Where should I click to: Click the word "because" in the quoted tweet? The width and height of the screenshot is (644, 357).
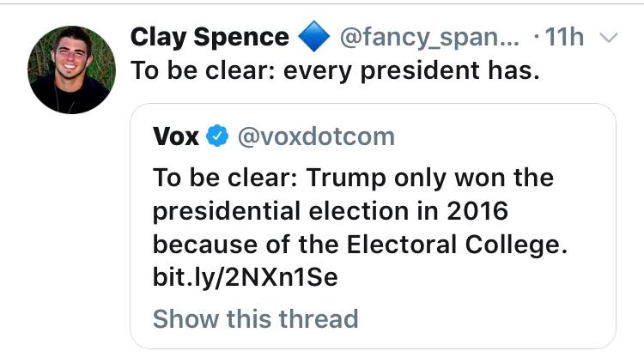tap(206, 245)
